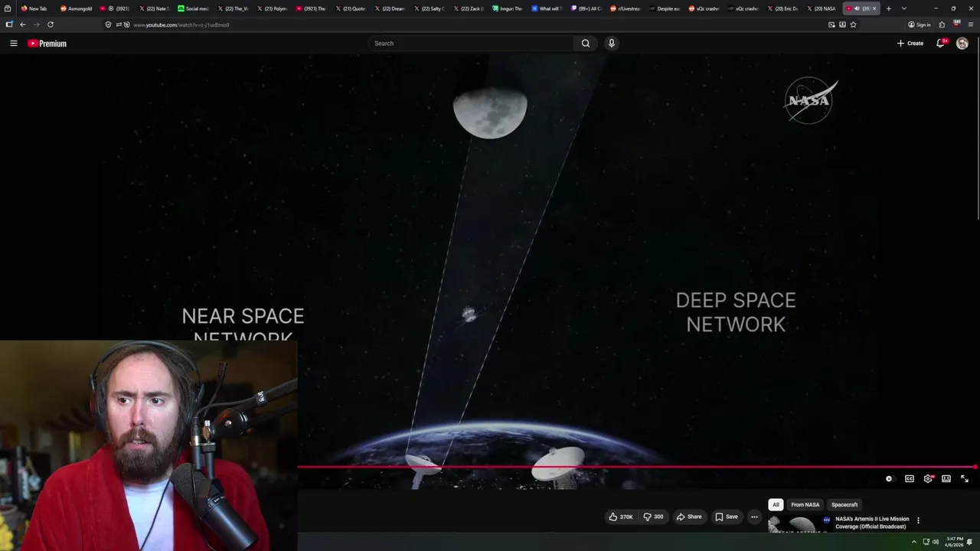Dislike the video (300)
Image resolution: width=980 pixels, height=551 pixels.
[653, 517]
